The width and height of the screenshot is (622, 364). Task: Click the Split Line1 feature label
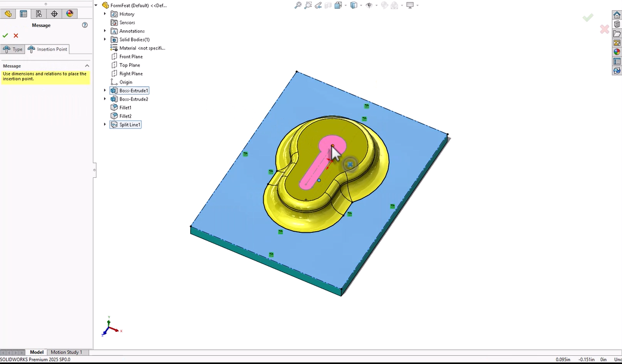pos(130,125)
